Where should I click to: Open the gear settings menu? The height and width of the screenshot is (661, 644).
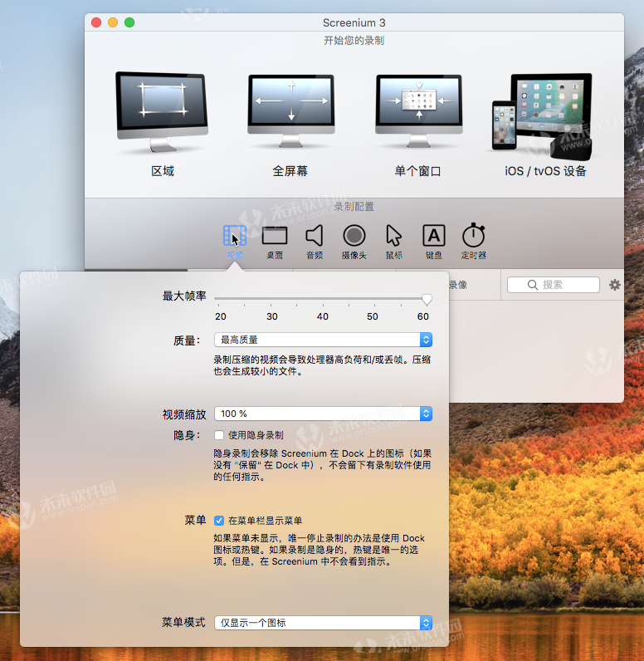[615, 285]
